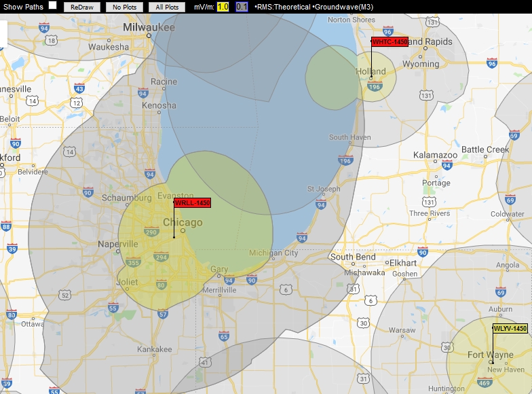Image resolution: width=532 pixels, height=394 pixels.
Task: Click the St Joseph label
Action: point(324,189)
